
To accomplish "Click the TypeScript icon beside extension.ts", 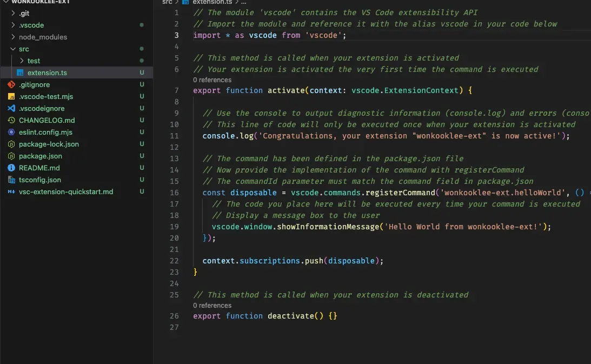I will pyautogui.click(x=20, y=72).
